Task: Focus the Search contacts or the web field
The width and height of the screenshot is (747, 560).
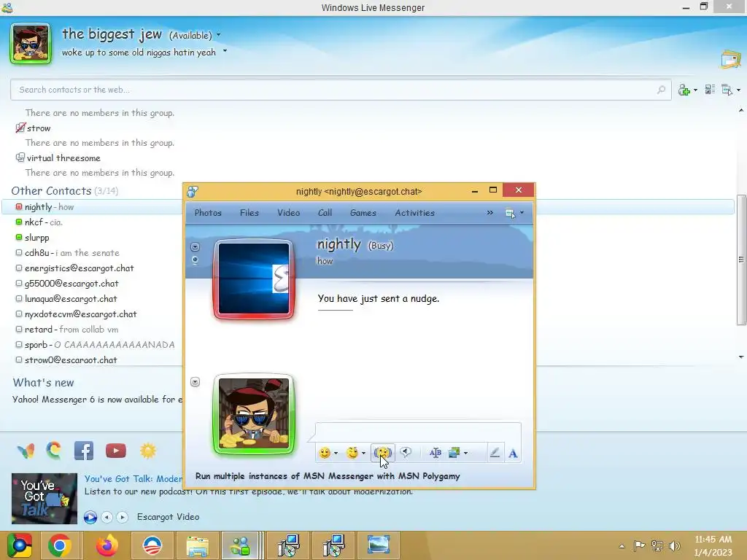Action: tap(341, 90)
